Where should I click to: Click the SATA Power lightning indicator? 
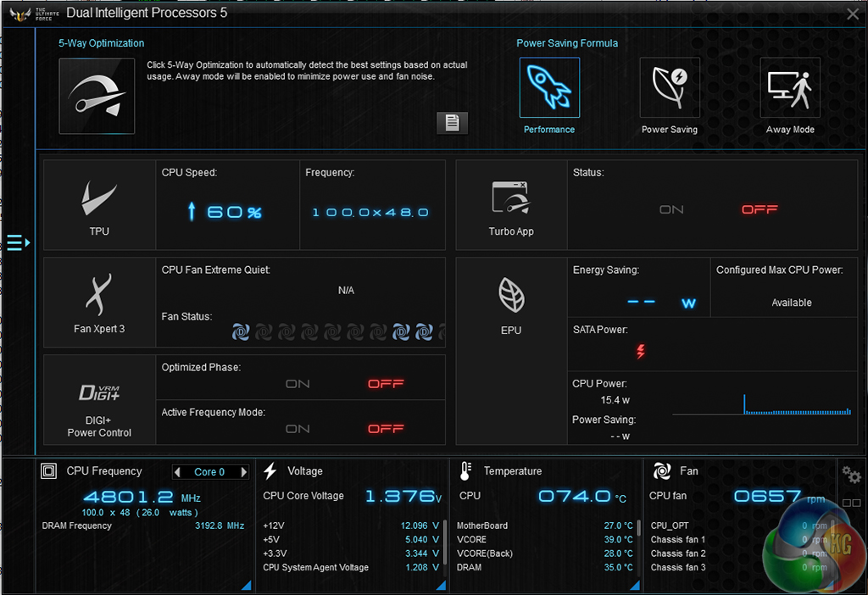640,351
